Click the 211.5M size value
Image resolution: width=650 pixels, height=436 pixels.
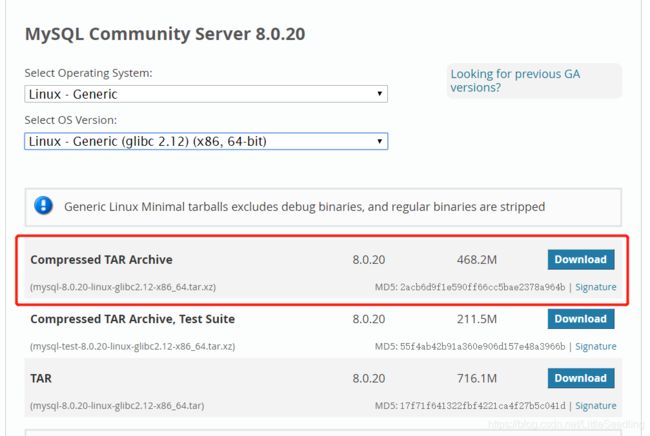(x=477, y=319)
